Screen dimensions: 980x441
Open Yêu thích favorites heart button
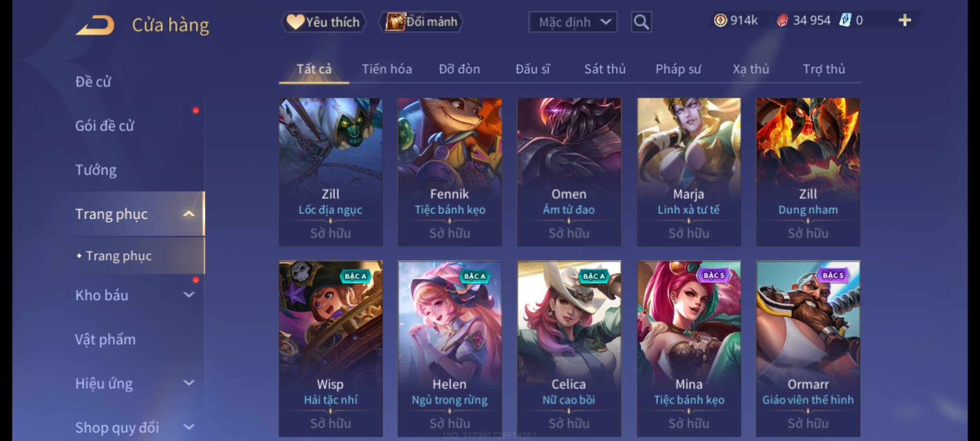pyautogui.click(x=323, y=22)
